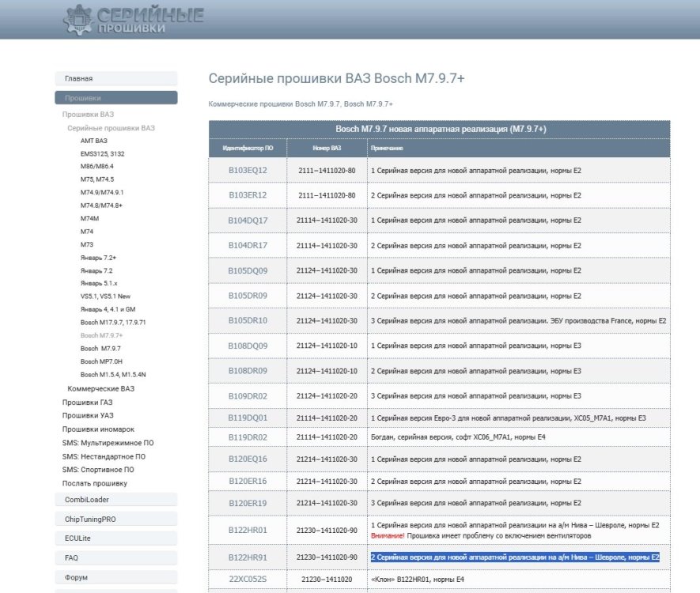Click the red Внимание! warning text

(388, 536)
